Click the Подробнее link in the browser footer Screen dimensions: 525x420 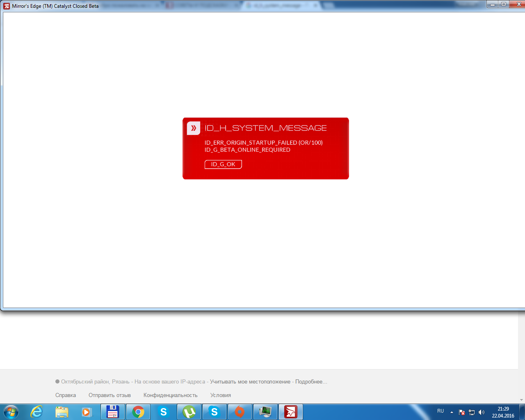click(311, 382)
